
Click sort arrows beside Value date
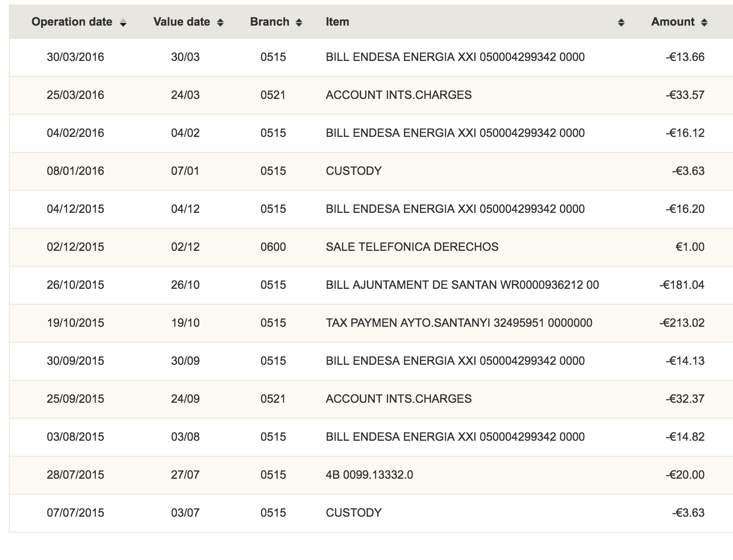(x=220, y=23)
